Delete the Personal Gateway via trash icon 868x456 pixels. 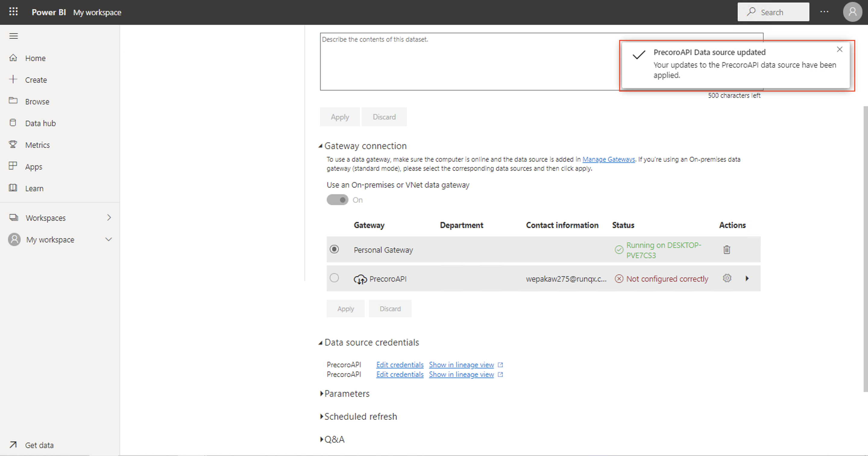pyautogui.click(x=727, y=250)
